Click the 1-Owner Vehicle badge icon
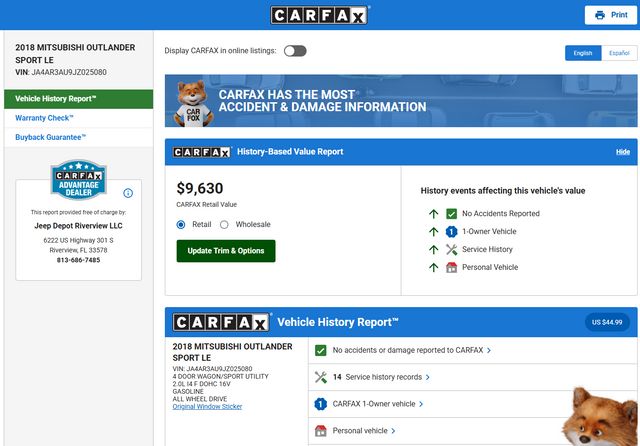The image size is (640, 446). tap(452, 231)
